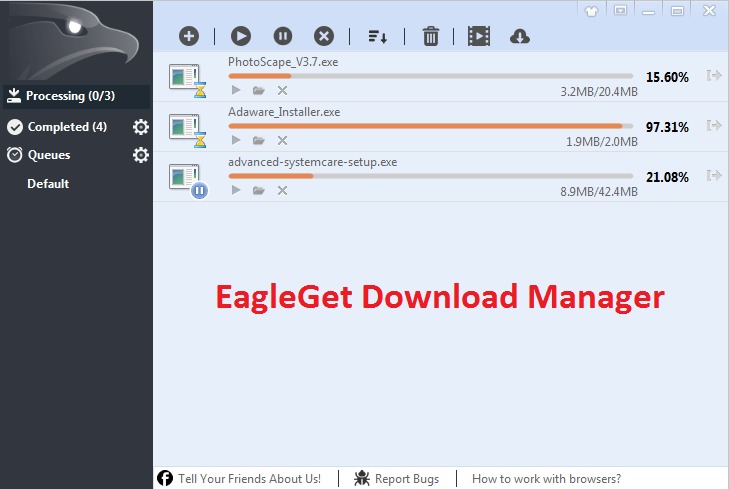Open the video sniffer film icon
729x489 pixels.
point(479,36)
